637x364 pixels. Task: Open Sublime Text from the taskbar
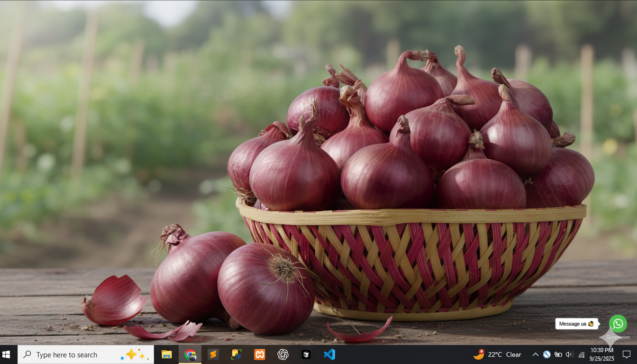pyautogui.click(x=213, y=354)
